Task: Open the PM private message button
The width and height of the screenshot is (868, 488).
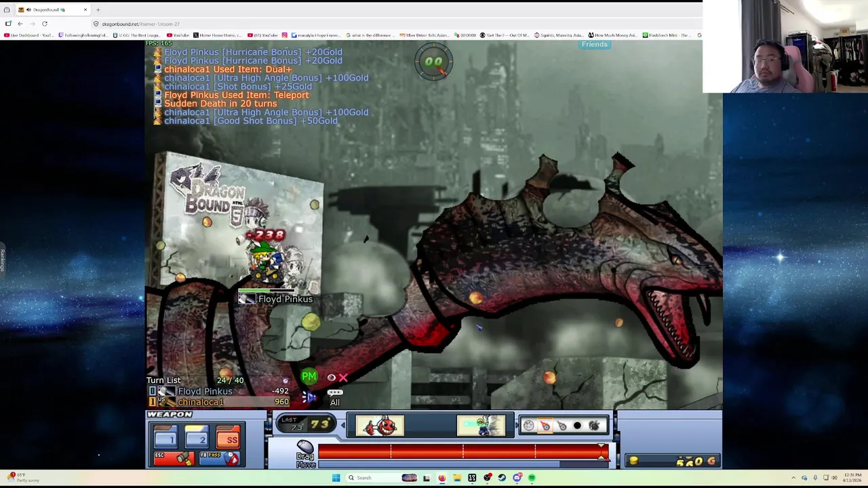Action: point(309,376)
